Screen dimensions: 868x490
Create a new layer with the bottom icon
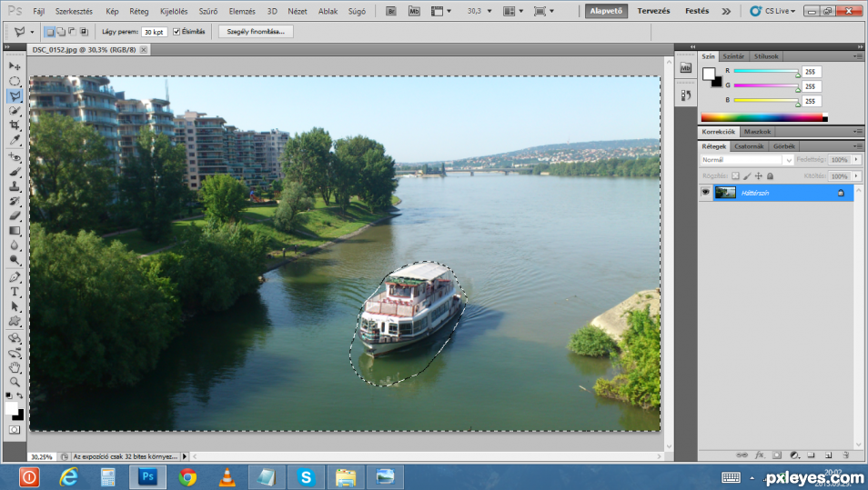pos(829,455)
